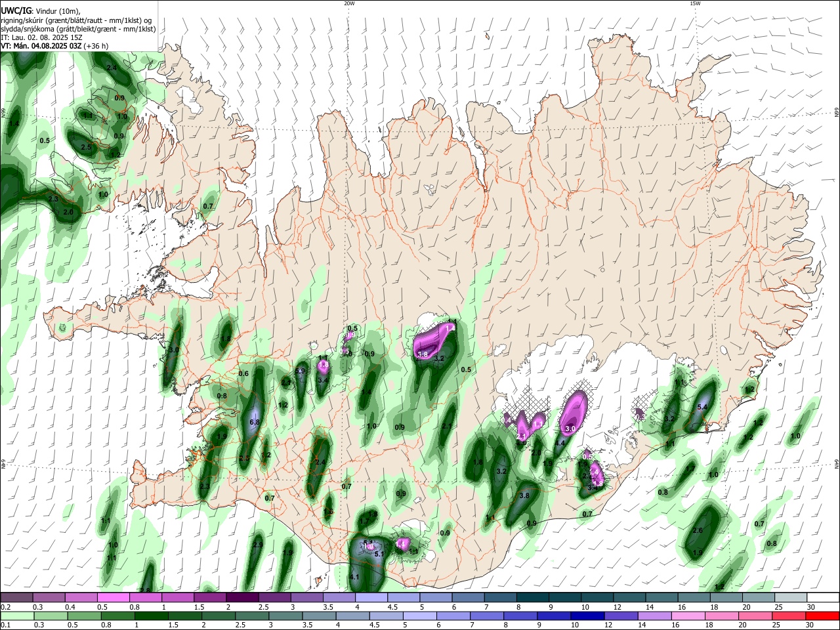840x630 pixels.
Task: Click the 'IT: Lau. 02. 08. 2025 15Z' line
Action: (x=41, y=37)
